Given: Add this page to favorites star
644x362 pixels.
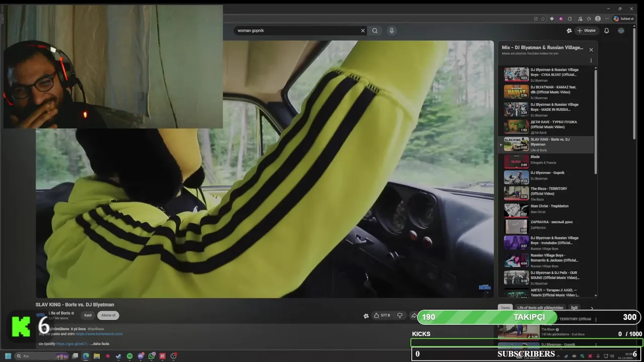Looking at the screenshot, I should [x=543, y=19].
